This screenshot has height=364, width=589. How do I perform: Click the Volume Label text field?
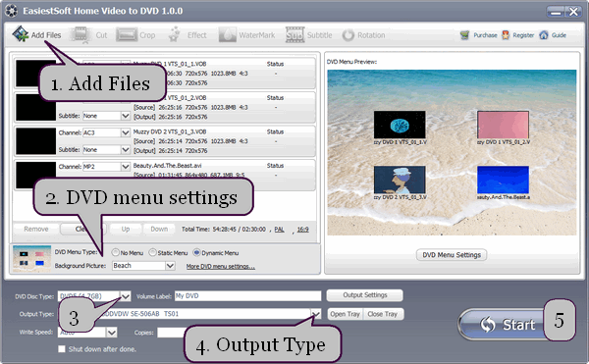[x=248, y=296]
